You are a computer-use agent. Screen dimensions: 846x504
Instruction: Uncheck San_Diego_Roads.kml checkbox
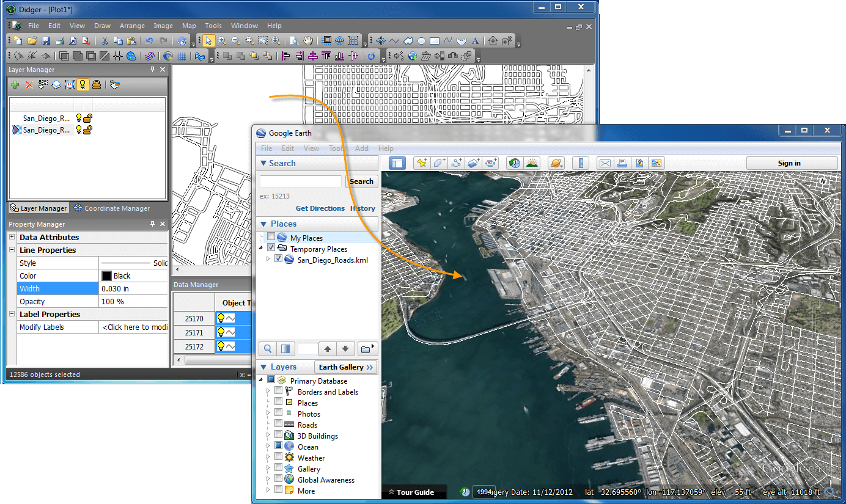coord(278,259)
